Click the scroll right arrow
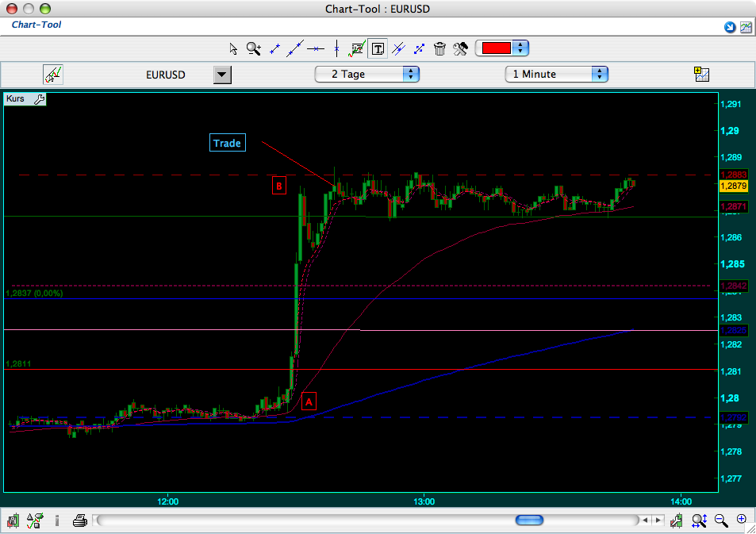The image size is (756, 534). (x=658, y=520)
